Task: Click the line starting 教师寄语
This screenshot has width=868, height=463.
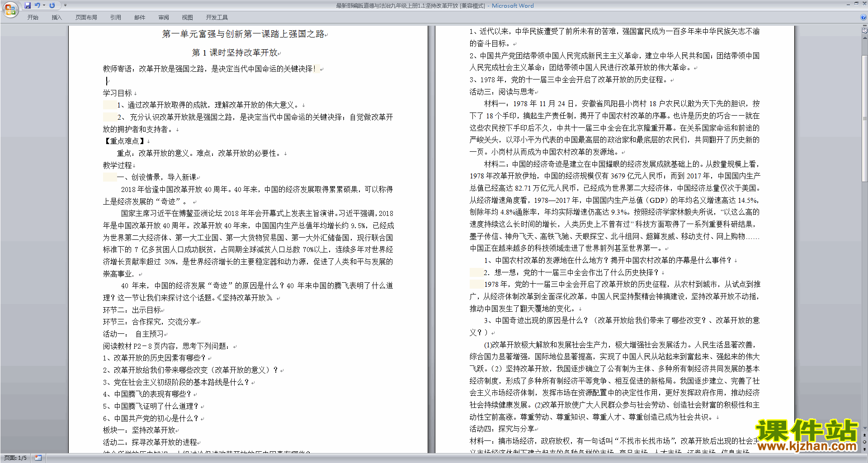Action: click(x=211, y=69)
